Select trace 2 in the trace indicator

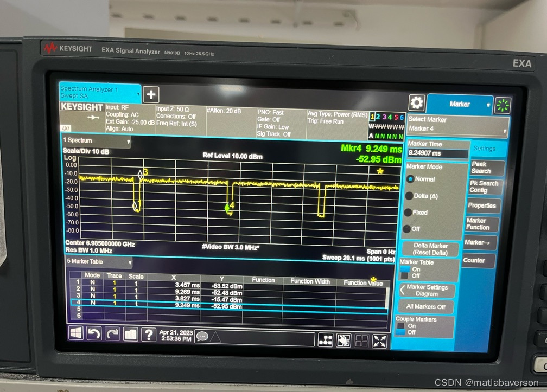(378, 117)
